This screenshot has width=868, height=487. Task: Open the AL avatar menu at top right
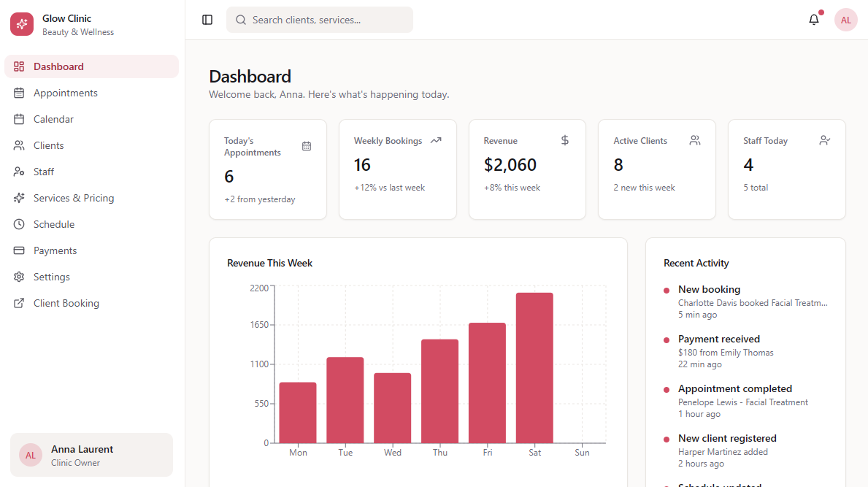tap(845, 20)
